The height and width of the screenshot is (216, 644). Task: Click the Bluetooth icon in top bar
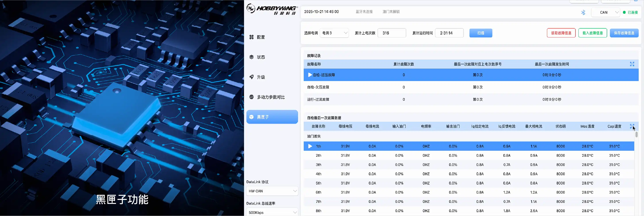583,12
